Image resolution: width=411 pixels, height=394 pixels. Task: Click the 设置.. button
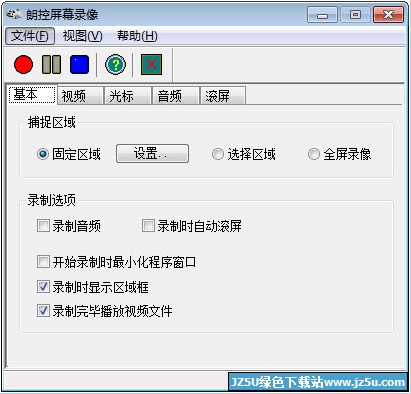pos(152,154)
